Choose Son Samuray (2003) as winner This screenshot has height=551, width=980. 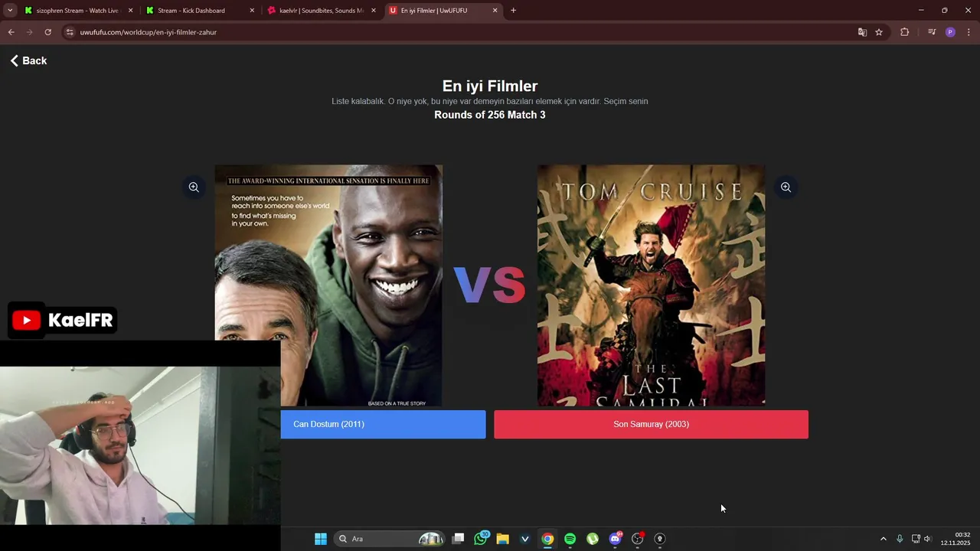click(651, 424)
